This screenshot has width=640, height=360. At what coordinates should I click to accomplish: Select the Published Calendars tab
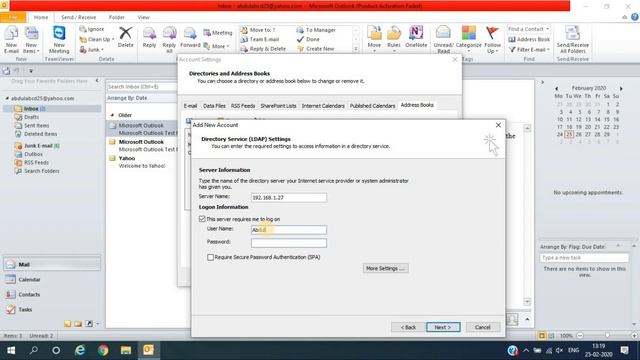pyautogui.click(x=372, y=106)
